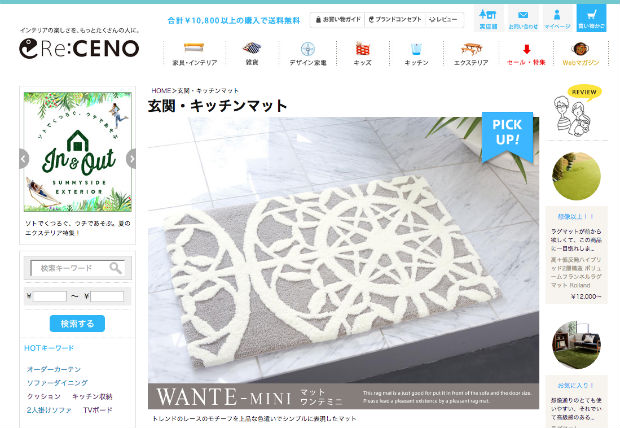The width and height of the screenshot is (620, 428).
Task: Open the Exterior picnic table category
Action: pos(471,53)
